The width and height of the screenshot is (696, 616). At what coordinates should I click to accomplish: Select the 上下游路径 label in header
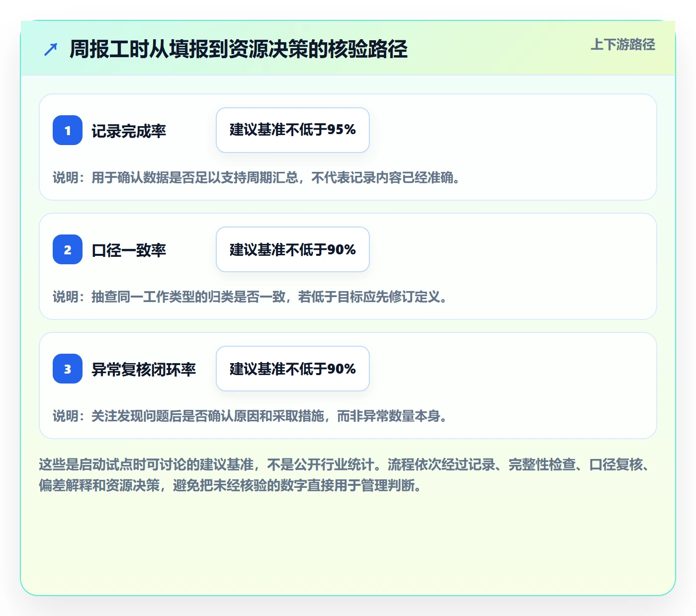[623, 45]
